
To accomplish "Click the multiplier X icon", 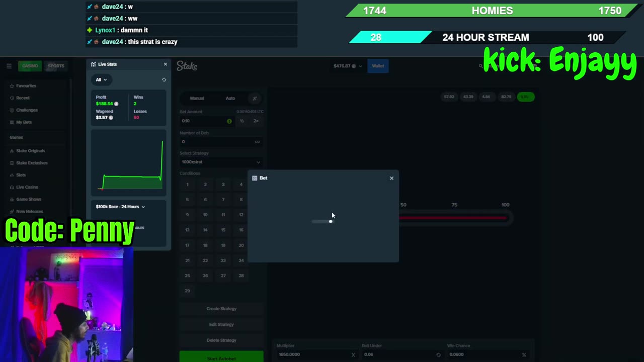I will (x=353, y=355).
